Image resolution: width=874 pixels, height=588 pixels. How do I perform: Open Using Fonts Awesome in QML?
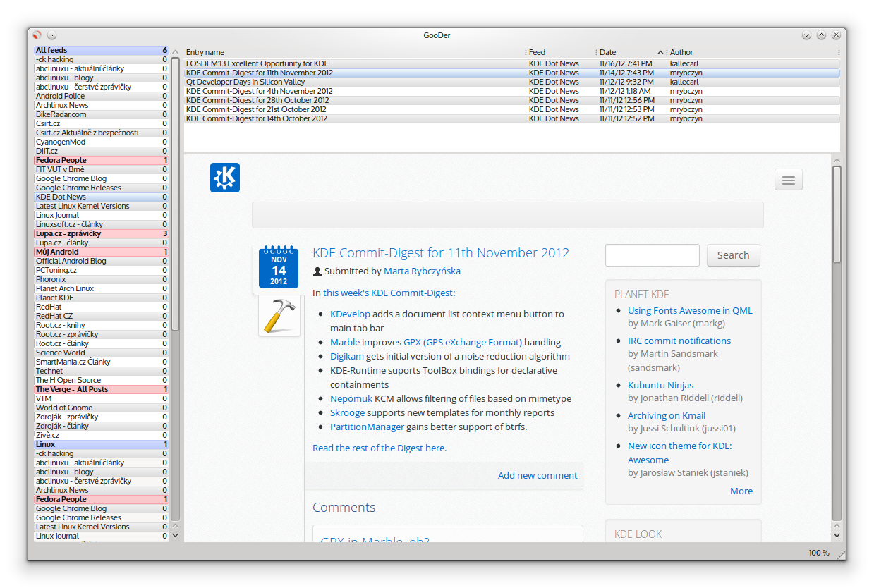tap(690, 310)
